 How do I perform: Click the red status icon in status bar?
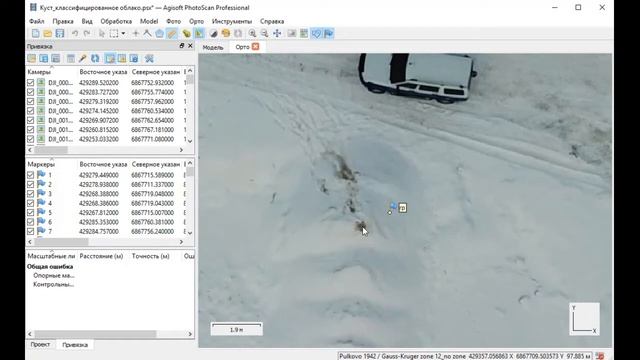[600, 356]
